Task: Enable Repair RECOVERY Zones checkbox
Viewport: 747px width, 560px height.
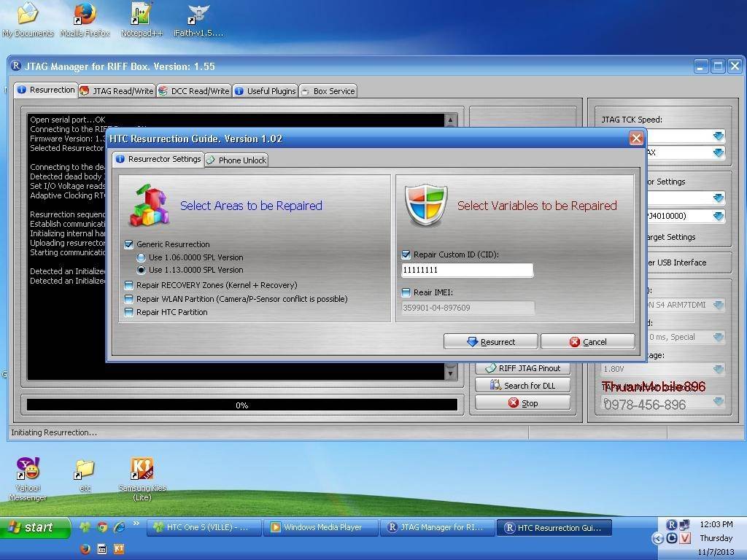Action: coord(128,285)
